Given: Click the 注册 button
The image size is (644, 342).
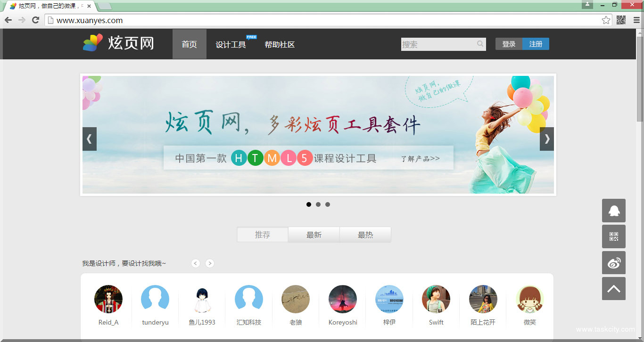Looking at the screenshot, I should point(536,44).
